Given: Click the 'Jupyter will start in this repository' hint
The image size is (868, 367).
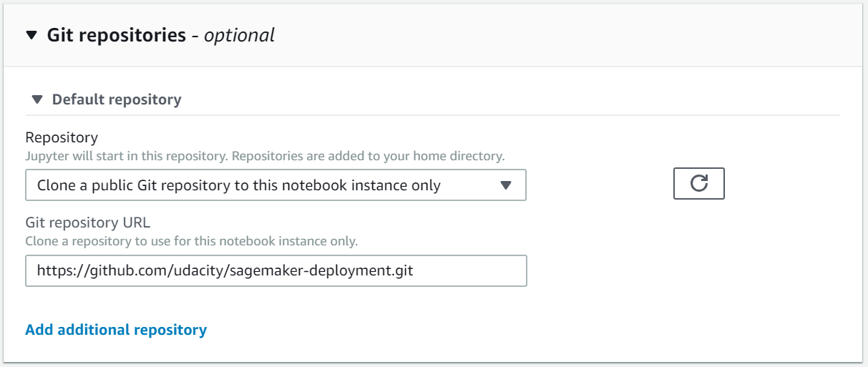Looking at the screenshot, I should (127, 155).
